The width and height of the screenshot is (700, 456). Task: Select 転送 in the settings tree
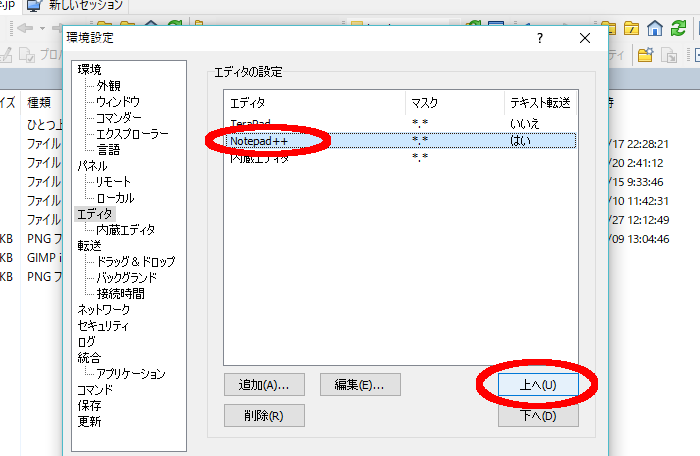89,246
